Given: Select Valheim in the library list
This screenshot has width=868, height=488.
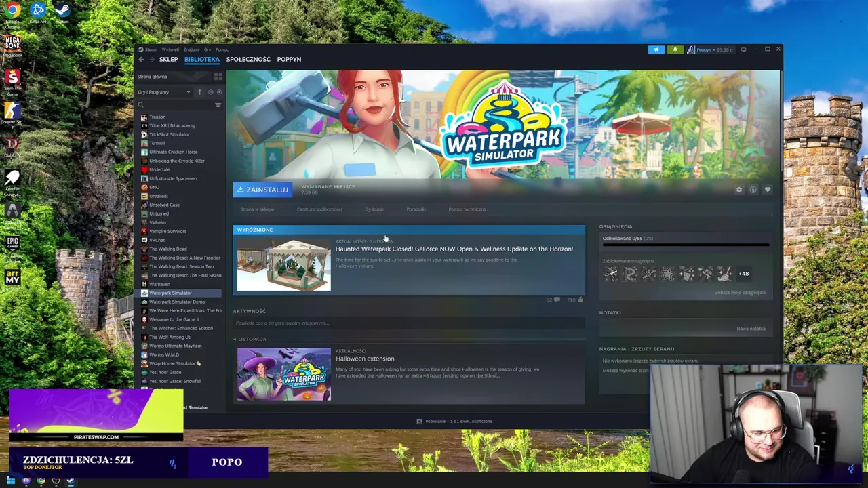Looking at the screenshot, I should point(157,222).
